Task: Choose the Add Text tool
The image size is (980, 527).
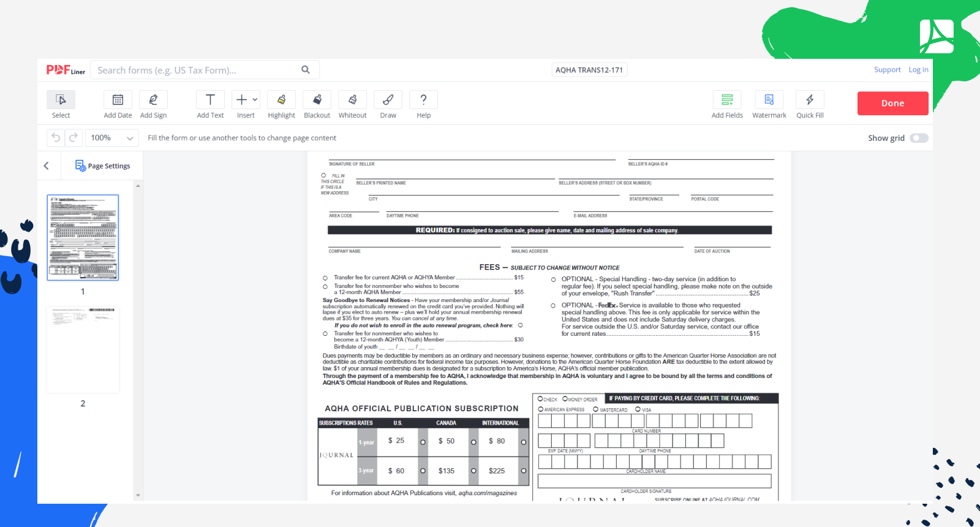Action: tap(210, 100)
